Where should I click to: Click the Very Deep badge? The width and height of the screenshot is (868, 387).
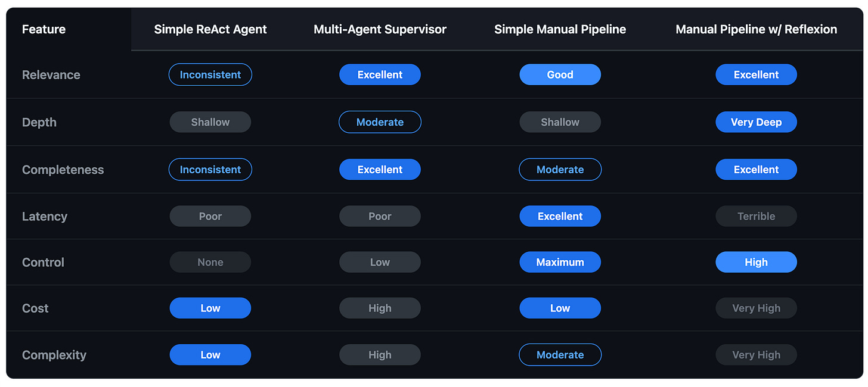pyautogui.click(x=756, y=122)
